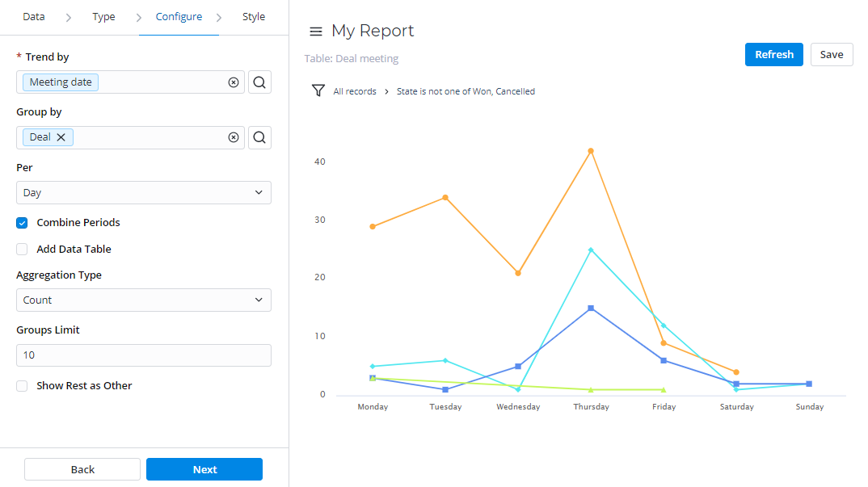Viewport: 868px width, 487px height.
Task: Expand the Per dropdown showing Day
Action: tap(143, 193)
